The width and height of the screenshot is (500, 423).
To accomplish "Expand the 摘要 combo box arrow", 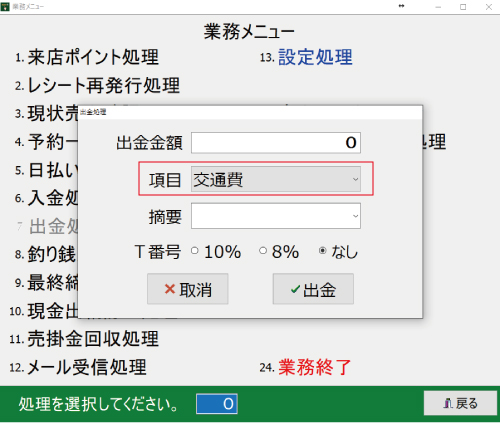I will pos(355,216).
